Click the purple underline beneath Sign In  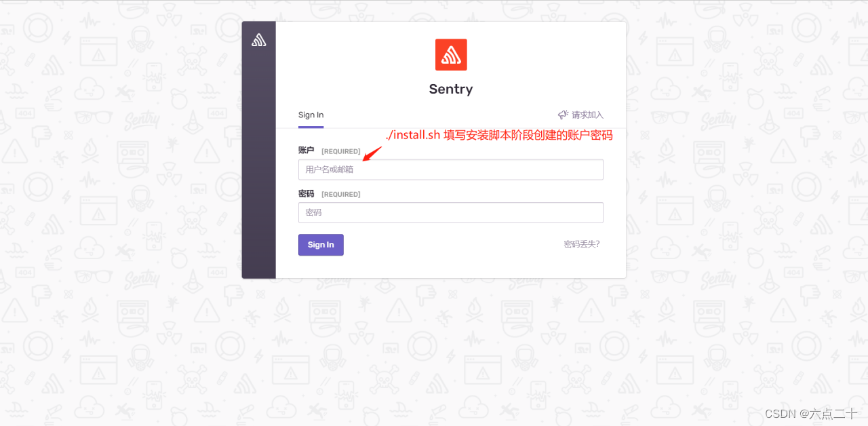coord(311,127)
